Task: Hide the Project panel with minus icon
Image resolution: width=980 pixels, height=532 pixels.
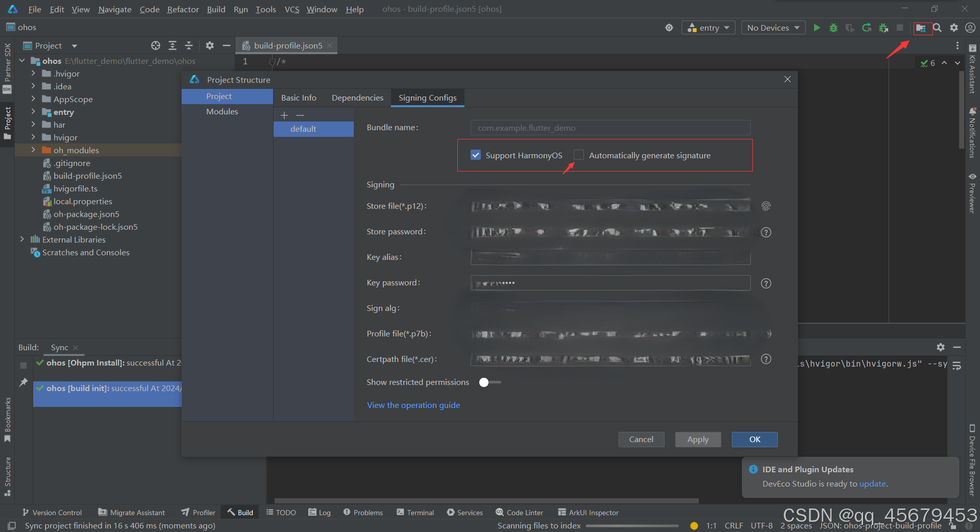Action: click(227, 45)
